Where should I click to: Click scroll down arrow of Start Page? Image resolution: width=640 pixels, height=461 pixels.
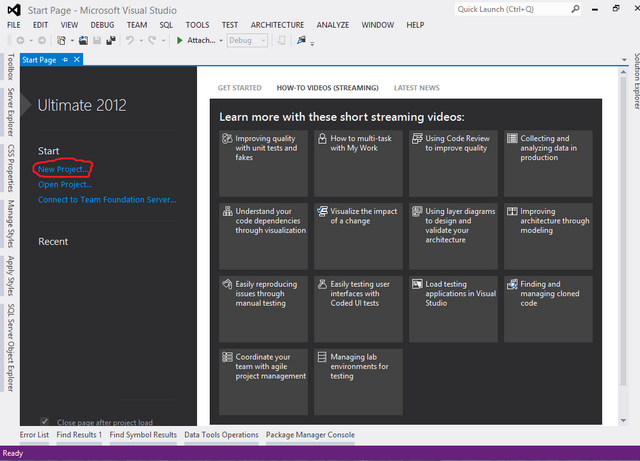pos(623,420)
